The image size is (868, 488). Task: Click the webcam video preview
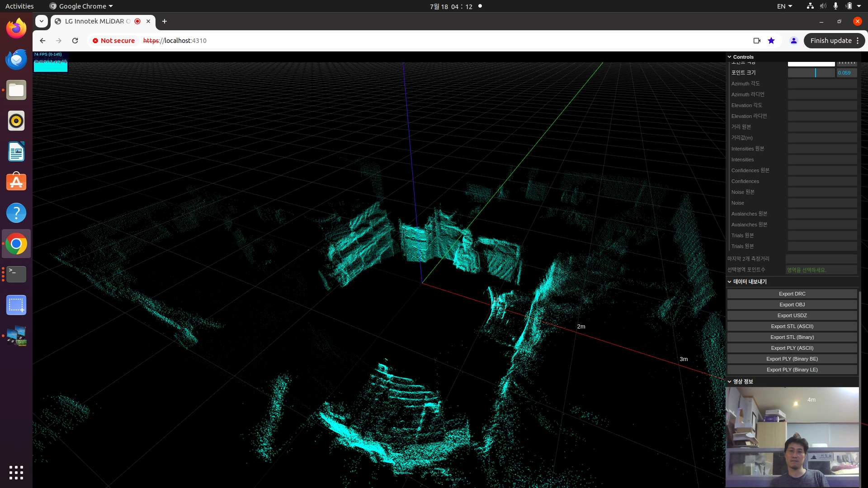point(792,437)
